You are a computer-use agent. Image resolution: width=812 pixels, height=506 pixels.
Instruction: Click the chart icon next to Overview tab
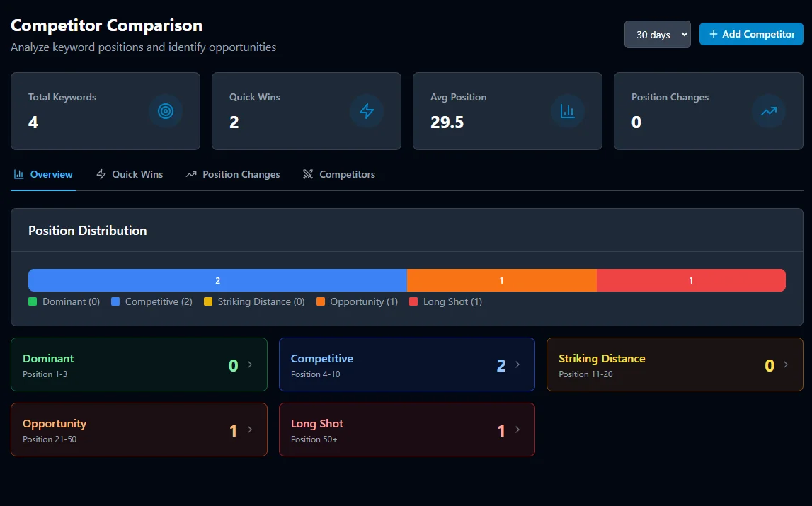point(18,173)
